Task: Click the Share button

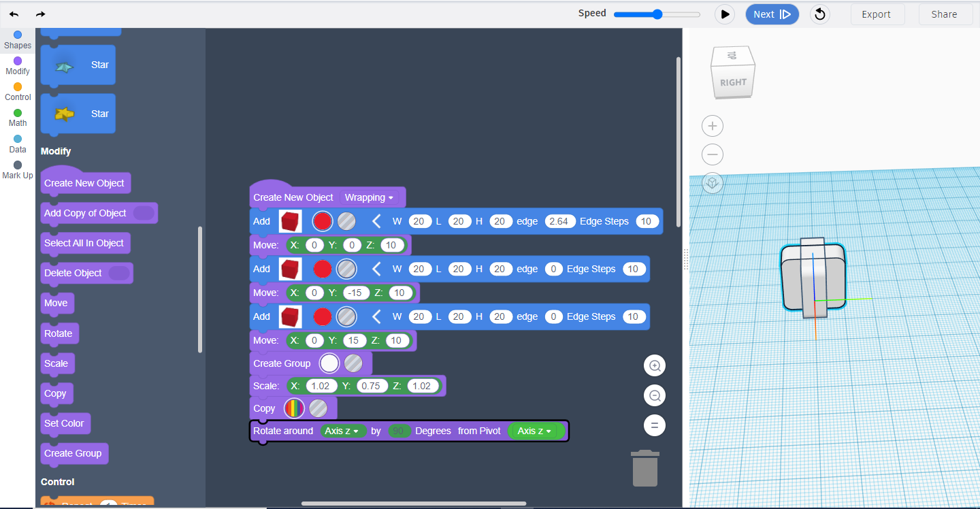Action: click(944, 14)
